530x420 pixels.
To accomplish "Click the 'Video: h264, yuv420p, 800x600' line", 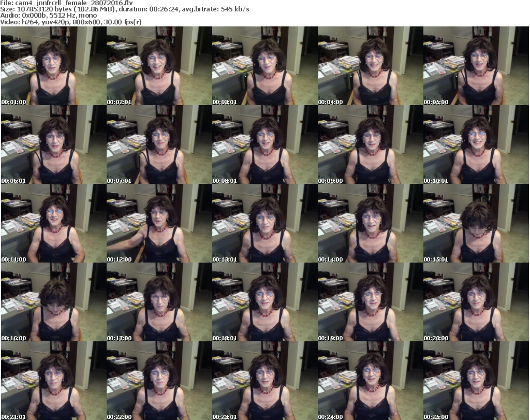I will pos(71,22).
